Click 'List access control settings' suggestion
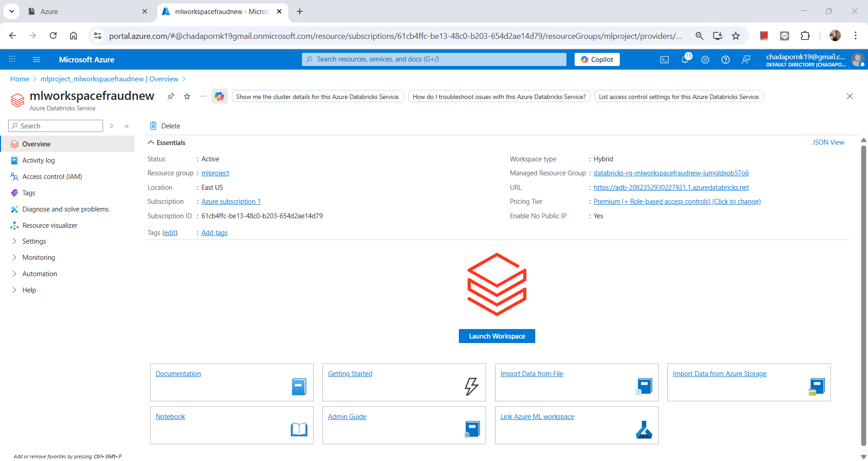Viewport: 868px width, 461px height. click(x=679, y=96)
